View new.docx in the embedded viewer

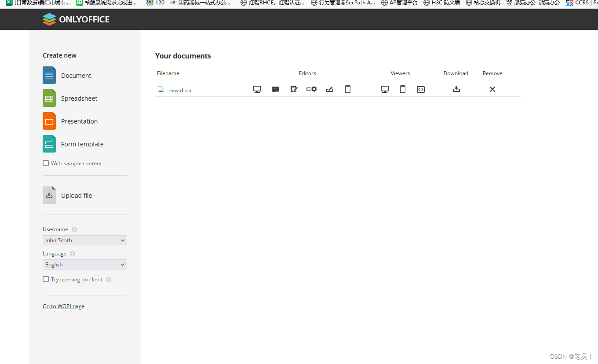point(421,89)
